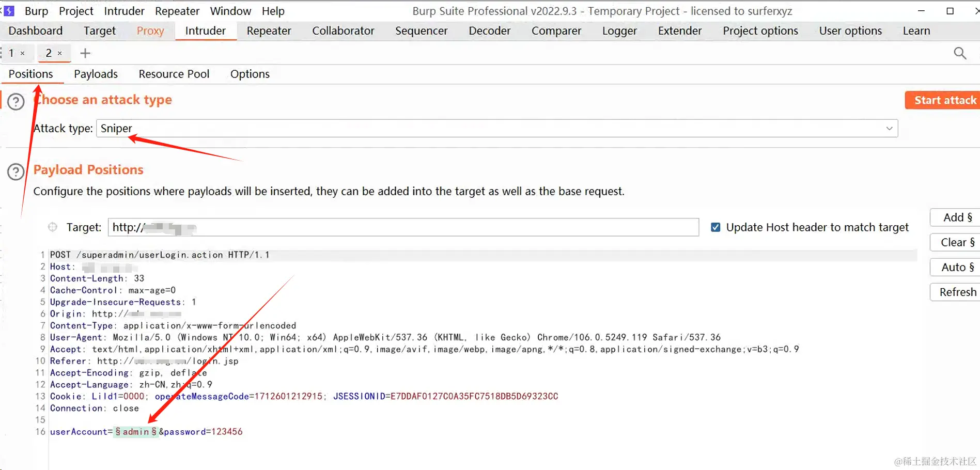Open the Payloads sub-tab
980x470 pixels.
tap(96, 74)
